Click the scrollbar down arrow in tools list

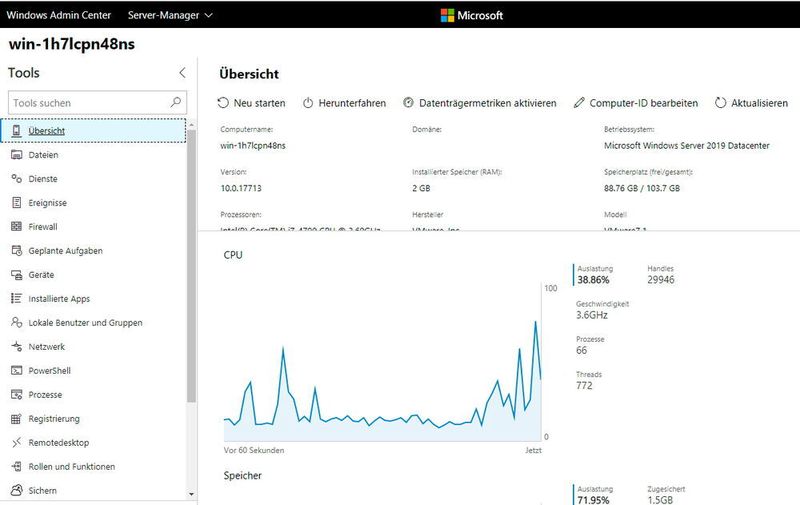tap(191, 494)
